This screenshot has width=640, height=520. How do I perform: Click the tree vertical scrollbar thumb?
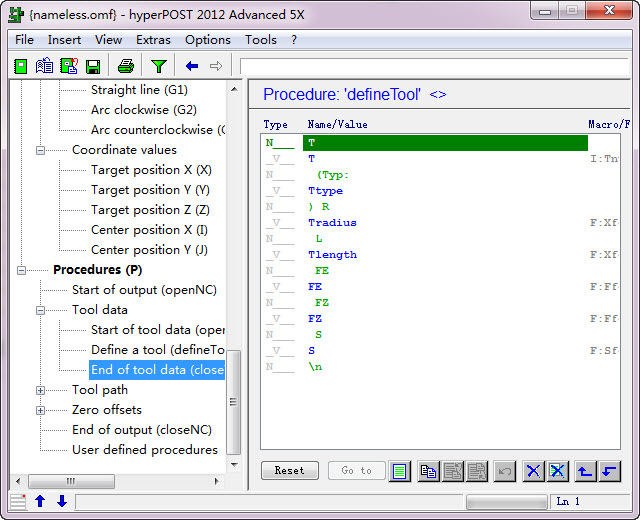(x=233, y=402)
